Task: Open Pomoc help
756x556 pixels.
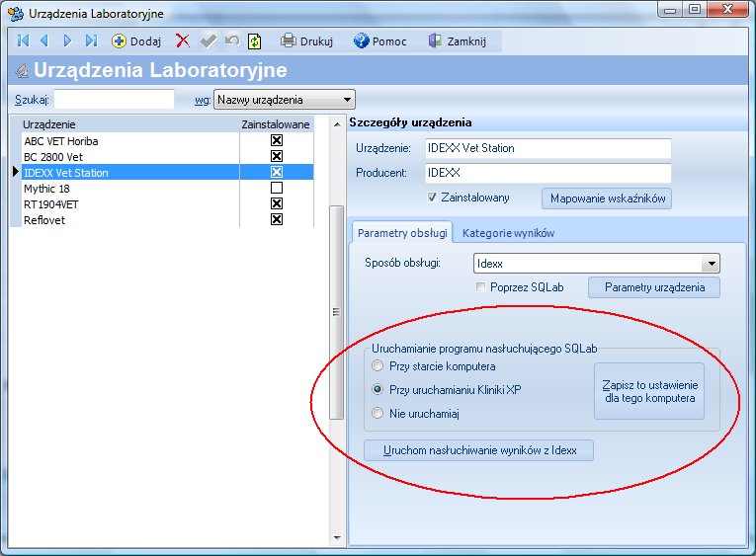Action: 379,41
